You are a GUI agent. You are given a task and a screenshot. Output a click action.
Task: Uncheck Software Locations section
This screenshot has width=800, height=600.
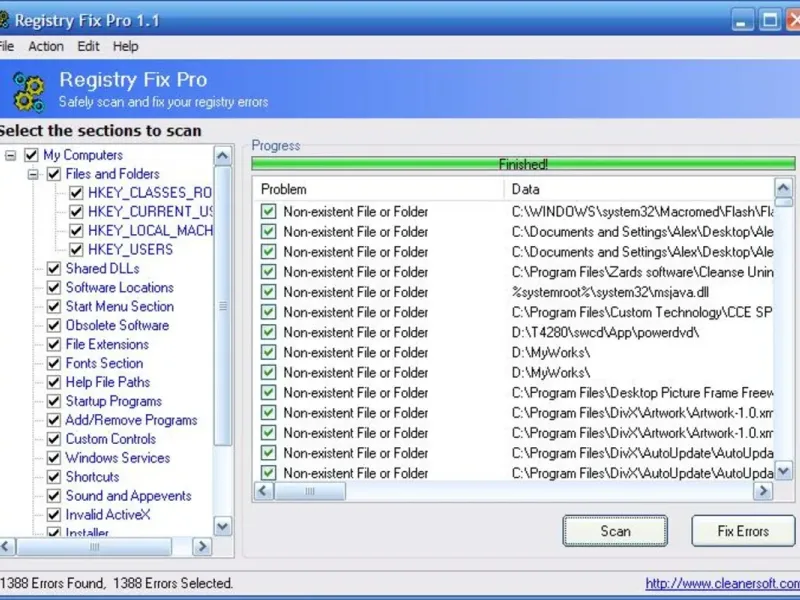pos(54,287)
